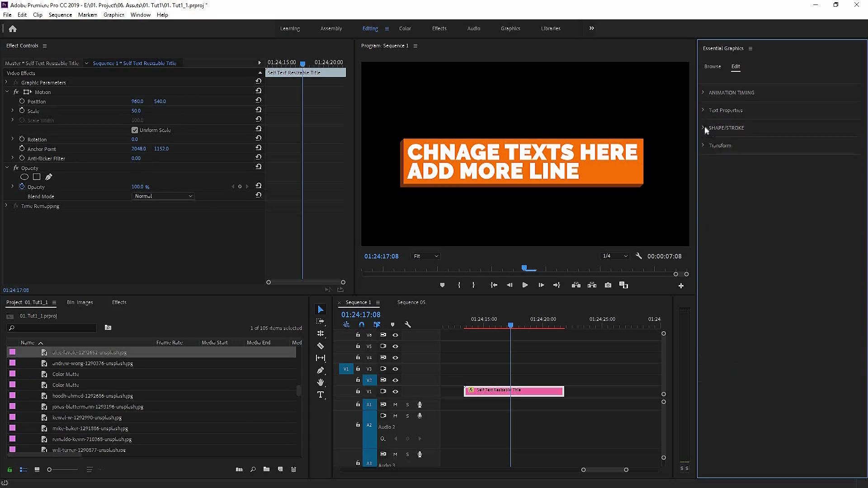This screenshot has height=488, width=868.
Task: Click Mark Out button
Action: [x=473, y=285]
